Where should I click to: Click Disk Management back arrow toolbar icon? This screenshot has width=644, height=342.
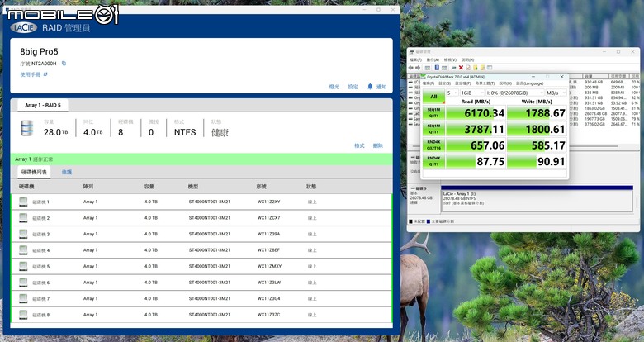pyautogui.click(x=411, y=68)
